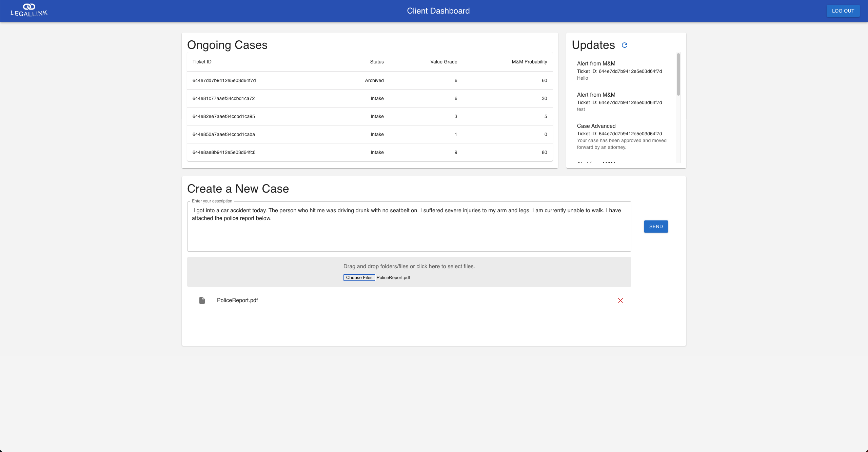Image resolution: width=868 pixels, height=452 pixels.
Task: Click the Value Grade column header
Action: click(443, 62)
